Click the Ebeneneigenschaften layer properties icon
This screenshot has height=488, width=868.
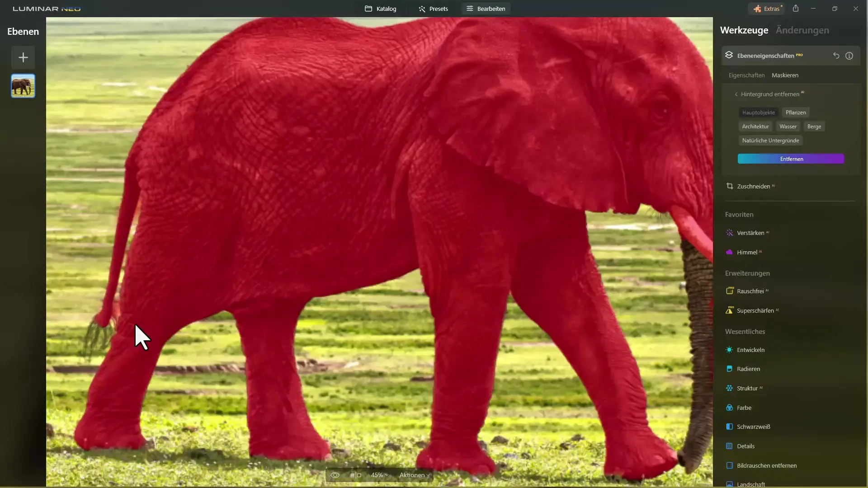coord(729,56)
